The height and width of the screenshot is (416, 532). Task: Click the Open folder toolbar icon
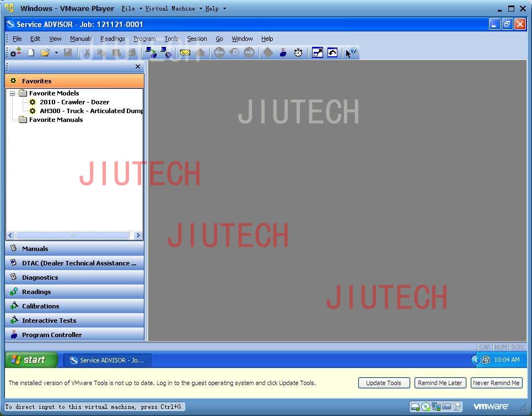tap(45, 52)
